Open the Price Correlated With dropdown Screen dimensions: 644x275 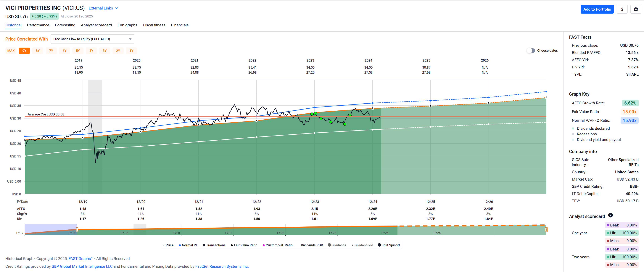click(92, 39)
